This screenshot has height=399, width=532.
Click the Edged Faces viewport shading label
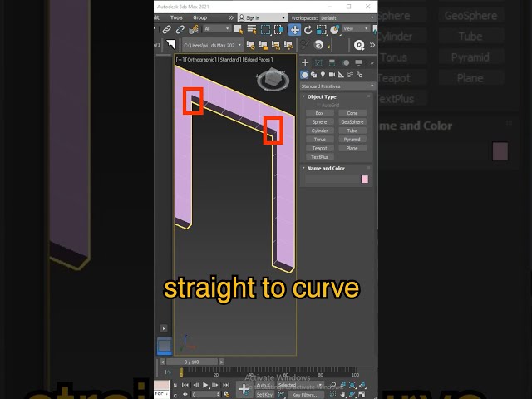tap(258, 60)
